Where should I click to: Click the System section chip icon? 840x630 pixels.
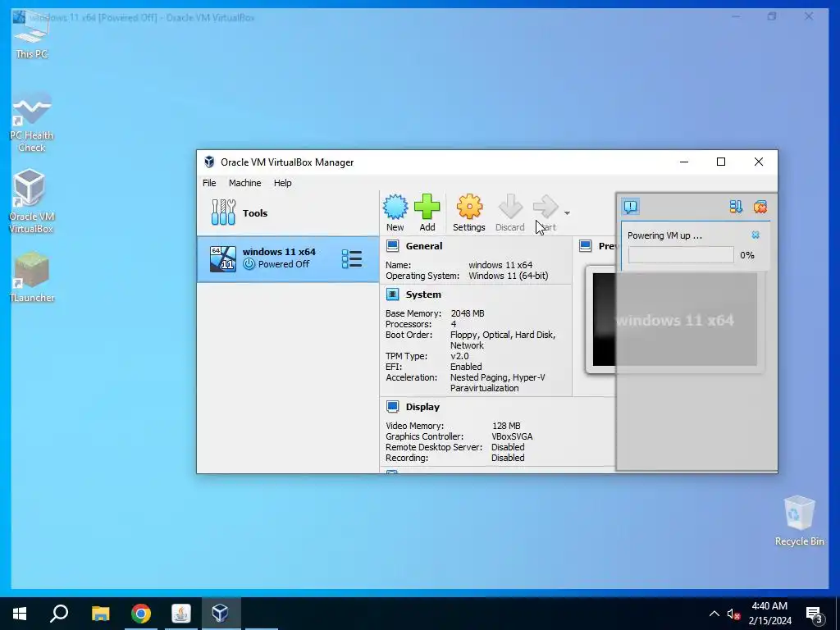pos(393,294)
